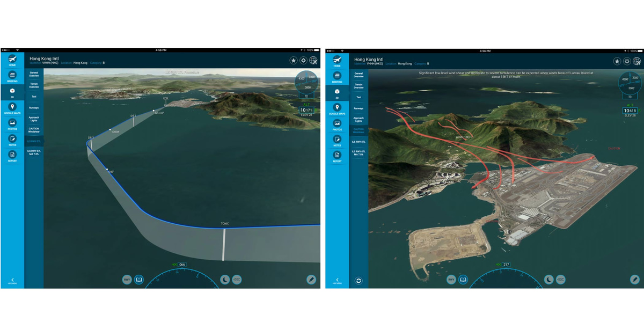Collapse the menu using Hide Menu chevron
Image resolution: width=644 pixels, height=322 pixels.
coord(13,280)
